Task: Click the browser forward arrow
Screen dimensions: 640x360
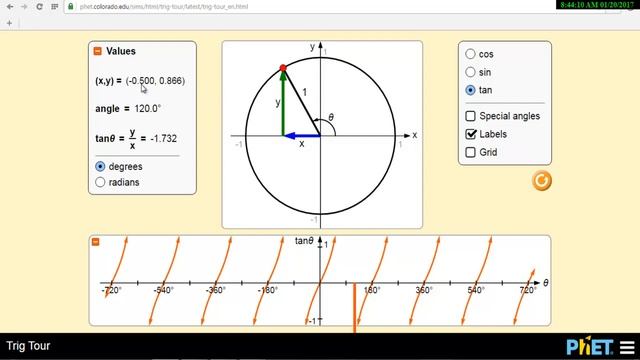Action: [x=24, y=7]
